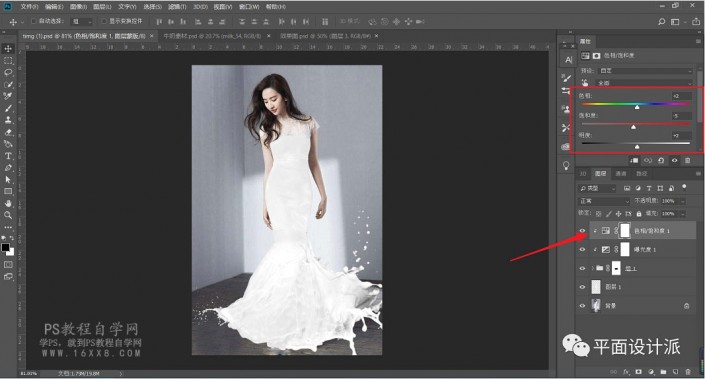Click the 色相 hue slider handle
705x379 pixels.
tap(637, 107)
